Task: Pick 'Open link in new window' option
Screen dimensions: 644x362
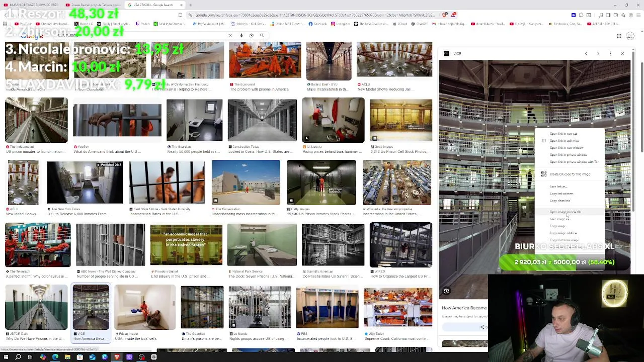Action: (x=569, y=148)
